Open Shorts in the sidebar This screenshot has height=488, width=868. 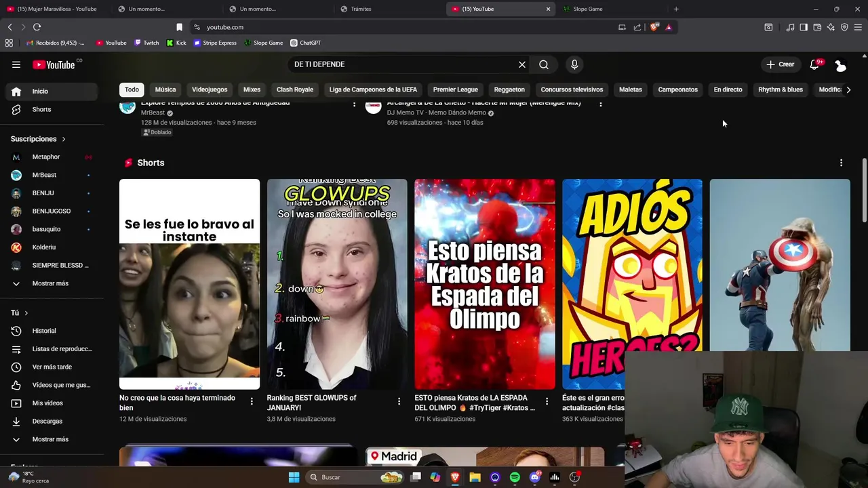[52, 109]
